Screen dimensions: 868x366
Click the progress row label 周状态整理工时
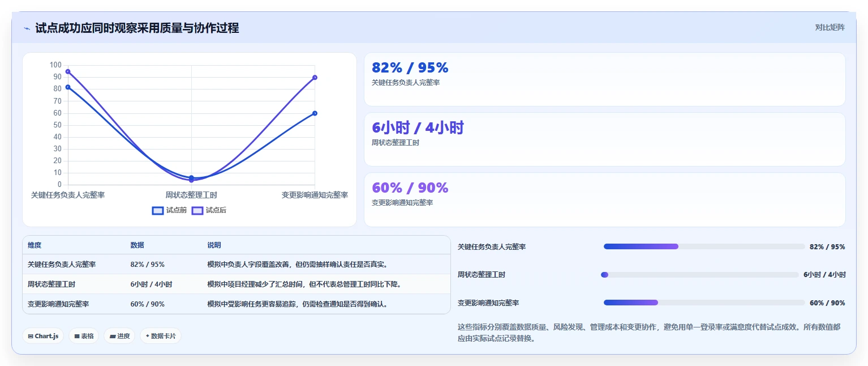482,275
